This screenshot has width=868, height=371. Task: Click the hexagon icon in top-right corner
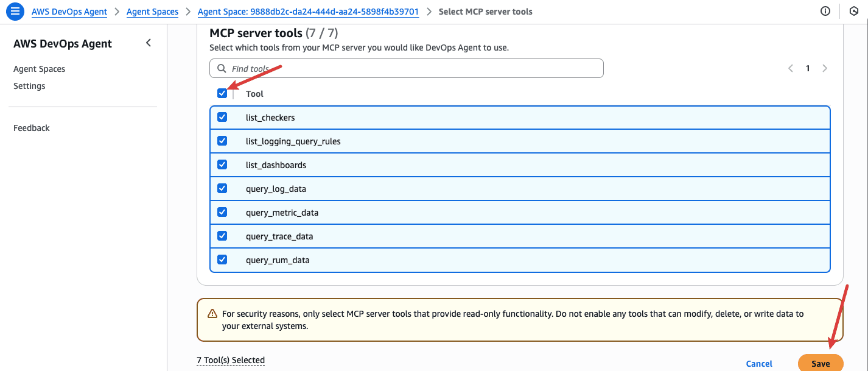(x=853, y=12)
